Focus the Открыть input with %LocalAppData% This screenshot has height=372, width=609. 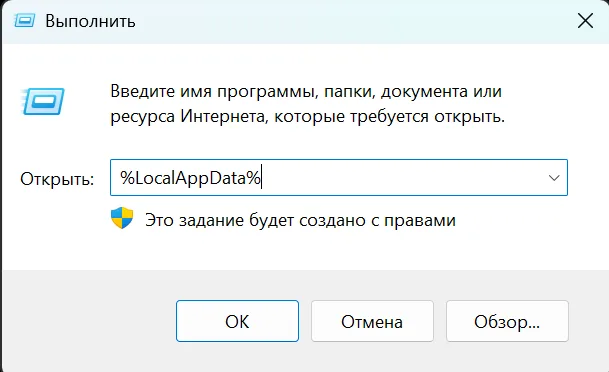339,177
